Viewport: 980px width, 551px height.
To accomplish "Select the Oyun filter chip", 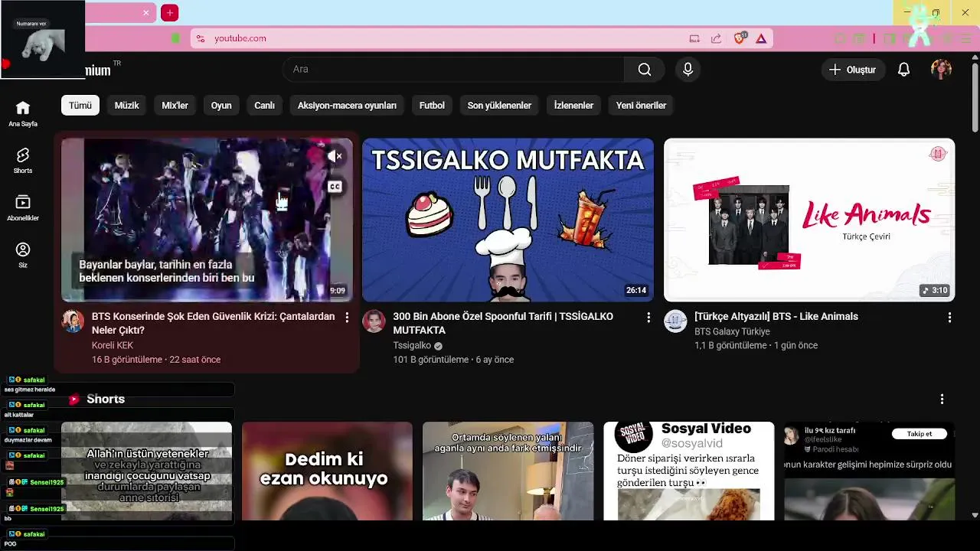I will click(x=221, y=106).
